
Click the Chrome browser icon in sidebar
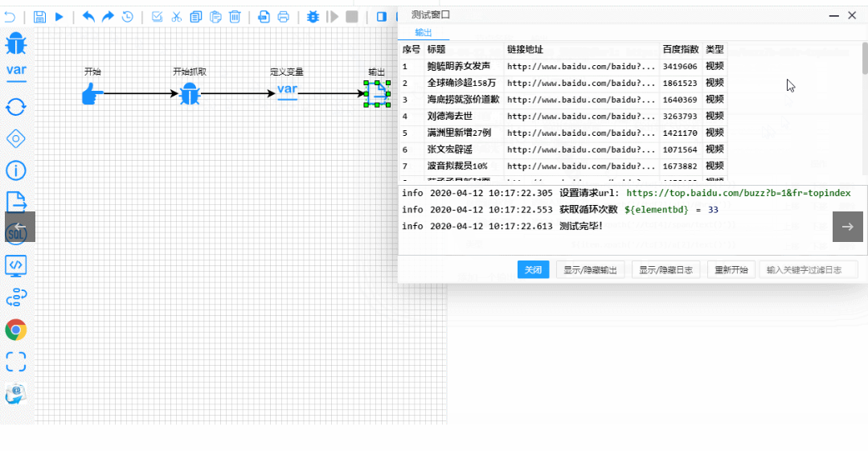coord(16,330)
